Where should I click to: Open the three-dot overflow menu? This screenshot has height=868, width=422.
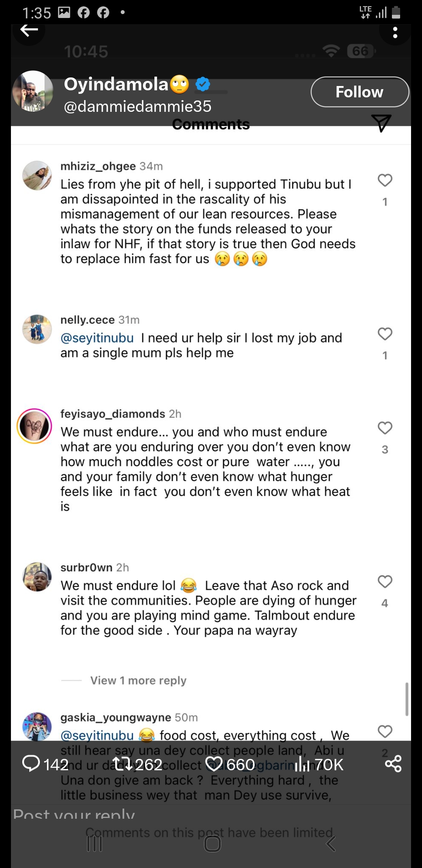pyautogui.click(x=395, y=32)
